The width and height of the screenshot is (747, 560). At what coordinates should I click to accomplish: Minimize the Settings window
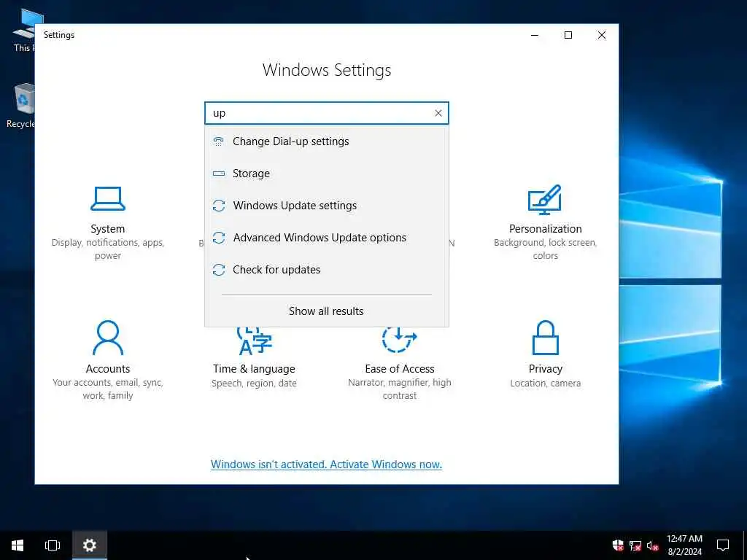tap(535, 35)
